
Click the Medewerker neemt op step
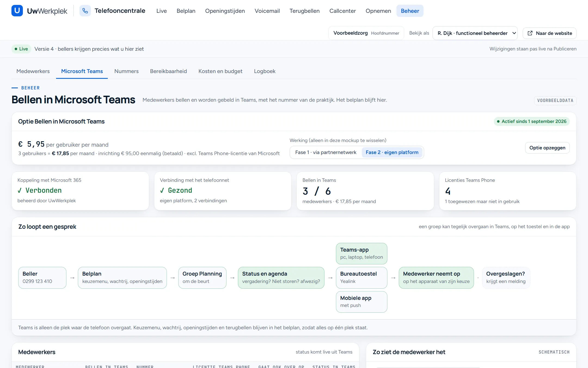pyautogui.click(x=436, y=277)
